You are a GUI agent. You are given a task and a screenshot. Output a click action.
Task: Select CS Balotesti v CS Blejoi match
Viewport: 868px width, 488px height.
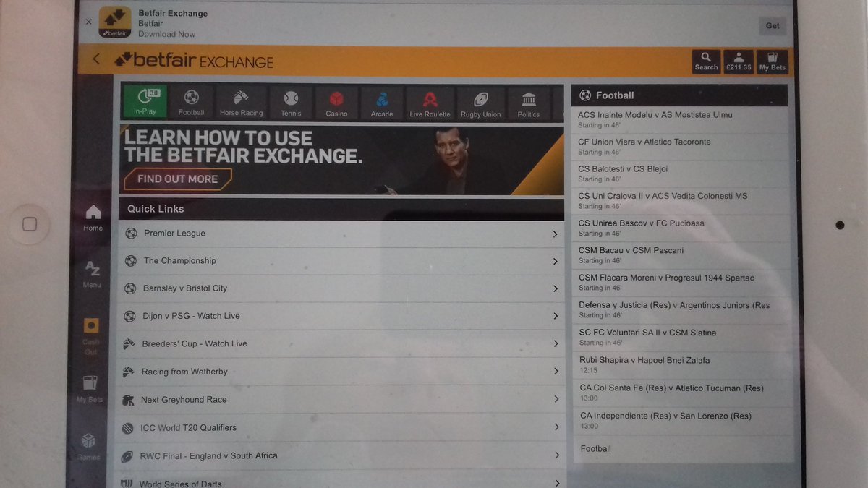click(680, 174)
